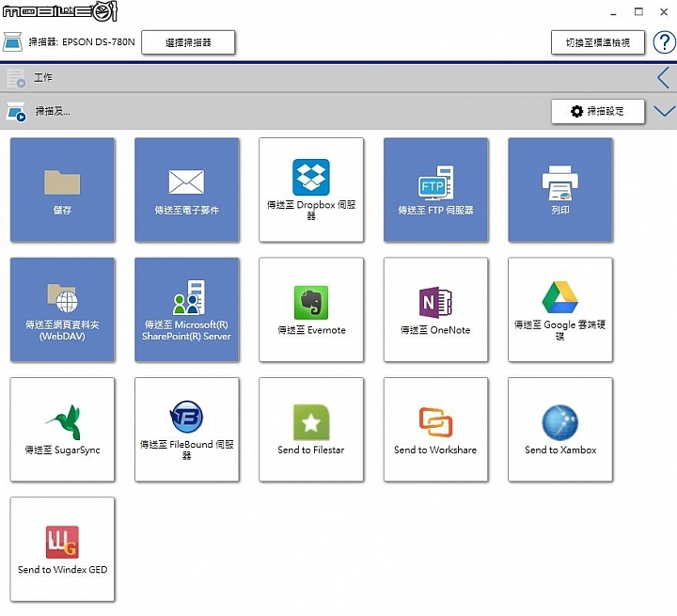Click the Send to Filestar tile
This screenshot has width=677, height=616.
coord(311,430)
